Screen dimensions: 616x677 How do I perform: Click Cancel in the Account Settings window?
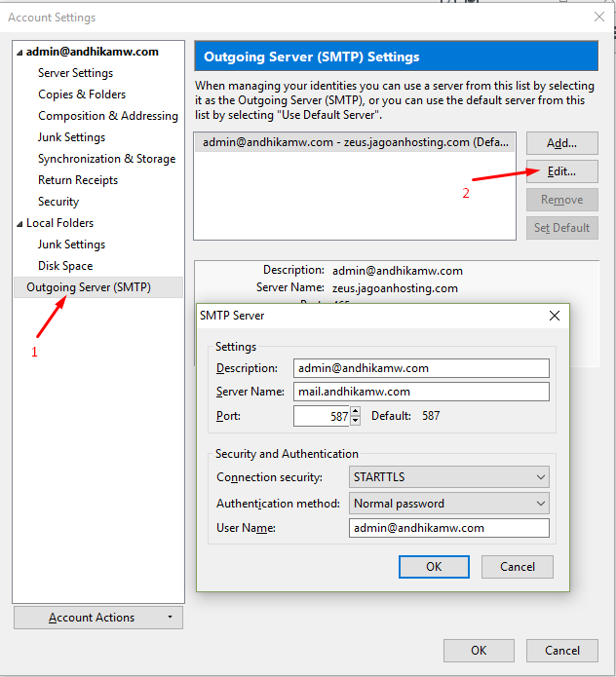coord(562,651)
